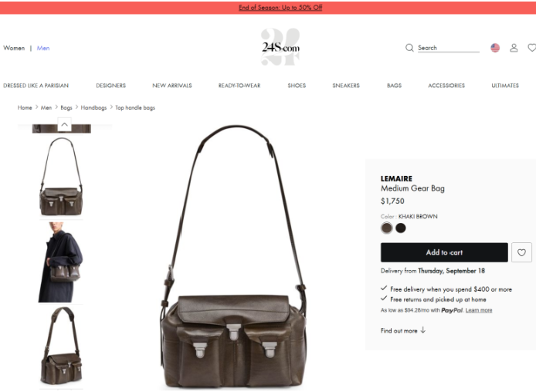Add the bag to wishlist with the heart button
This screenshot has width=536, height=392.
click(x=521, y=252)
